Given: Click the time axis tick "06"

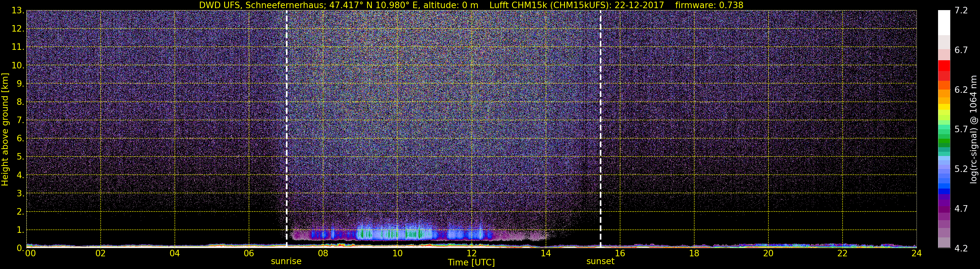Looking at the screenshot, I should (x=249, y=253).
